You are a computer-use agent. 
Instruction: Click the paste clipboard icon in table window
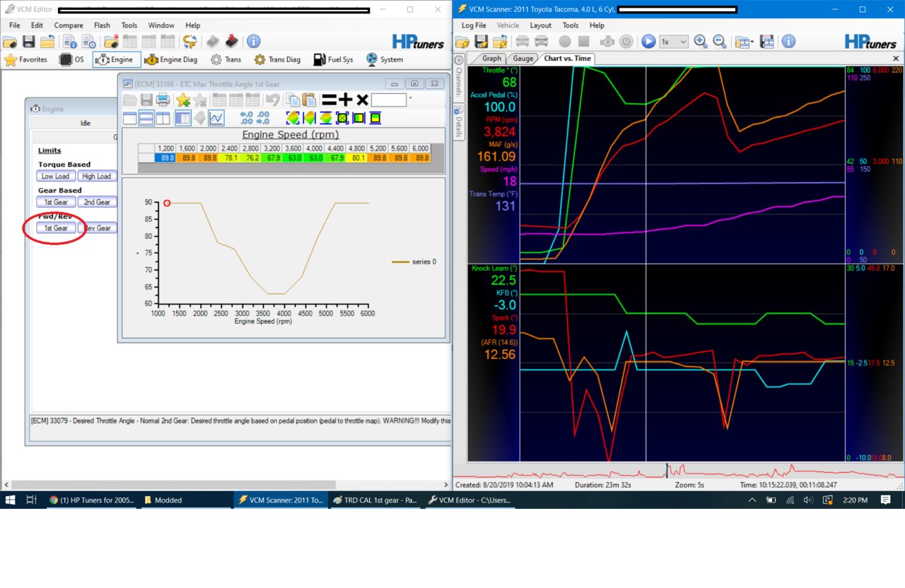(x=309, y=100)
